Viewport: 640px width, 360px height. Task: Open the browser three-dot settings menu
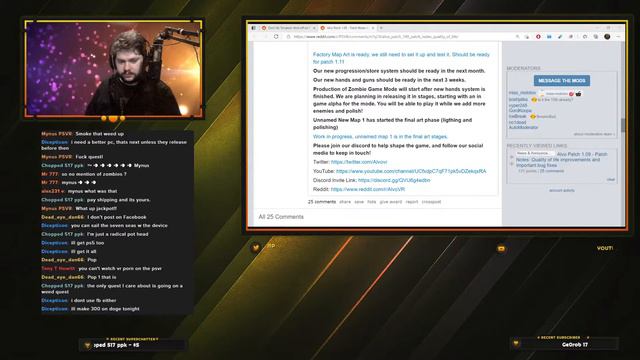pos(618,37)
